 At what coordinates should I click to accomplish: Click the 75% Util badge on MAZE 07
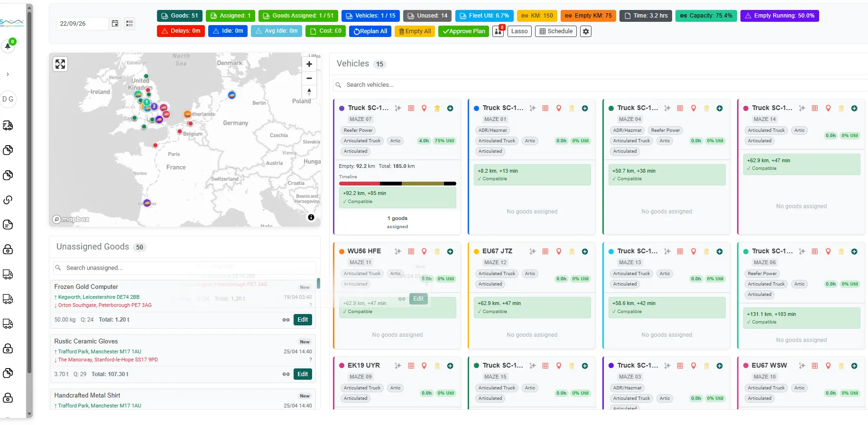pyautogui.click(x=444, y=141)
